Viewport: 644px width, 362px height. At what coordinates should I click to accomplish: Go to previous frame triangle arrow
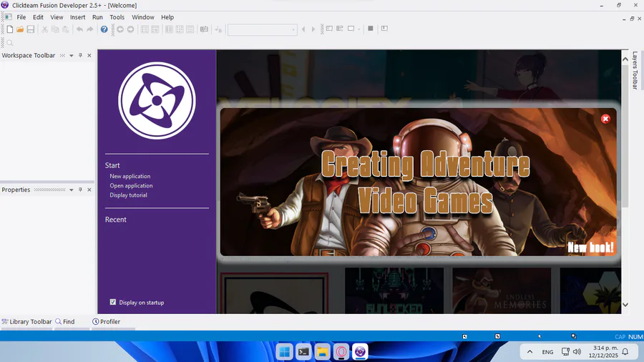pos(303,29)
